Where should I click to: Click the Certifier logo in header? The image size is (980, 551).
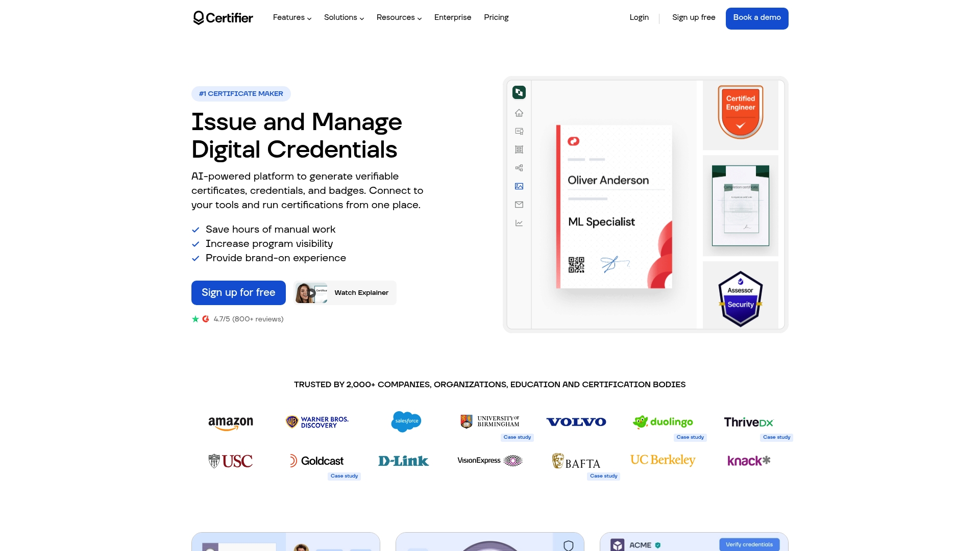point(223,18)
